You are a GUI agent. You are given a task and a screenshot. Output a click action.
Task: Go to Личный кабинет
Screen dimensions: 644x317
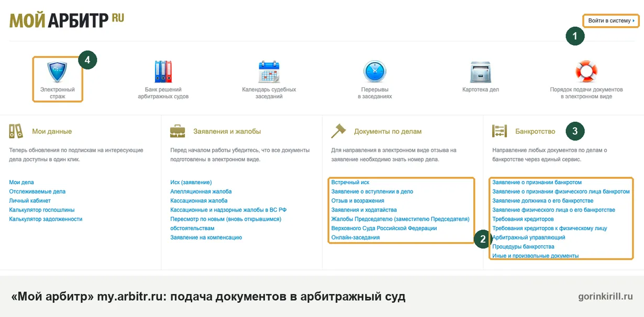pos(30,201)
